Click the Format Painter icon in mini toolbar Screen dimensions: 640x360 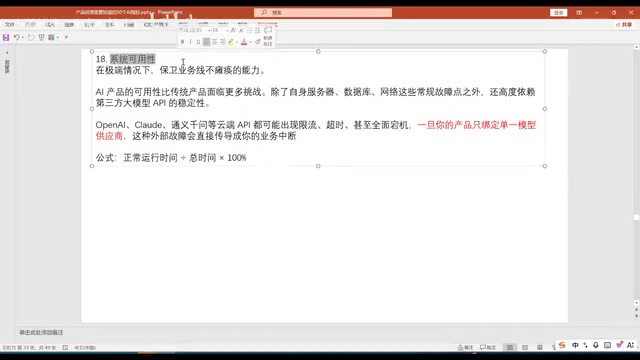click(258, 42)
